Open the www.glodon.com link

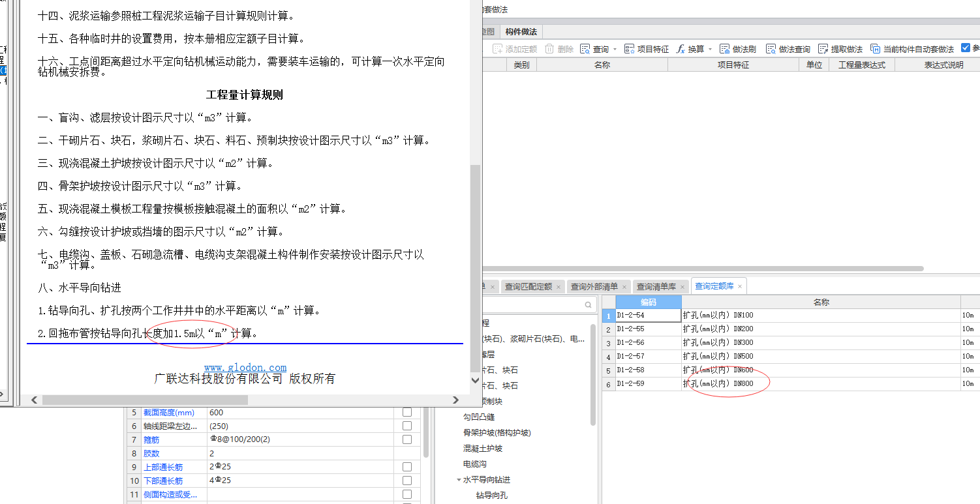point(245,368)
